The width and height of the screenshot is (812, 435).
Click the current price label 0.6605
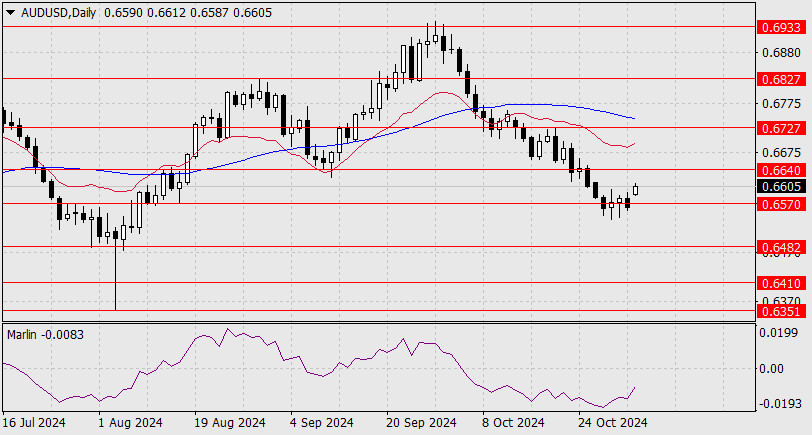coord(781,186)
